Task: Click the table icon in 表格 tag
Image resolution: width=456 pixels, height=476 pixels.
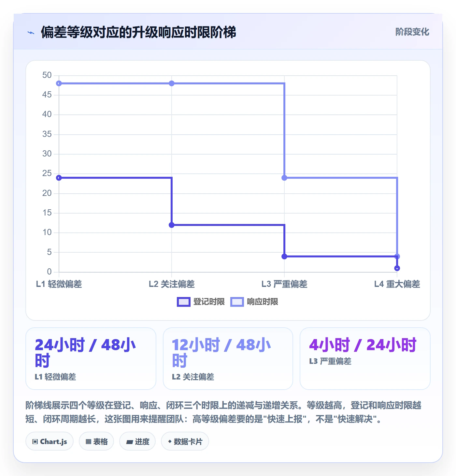Action: [88, 442]
